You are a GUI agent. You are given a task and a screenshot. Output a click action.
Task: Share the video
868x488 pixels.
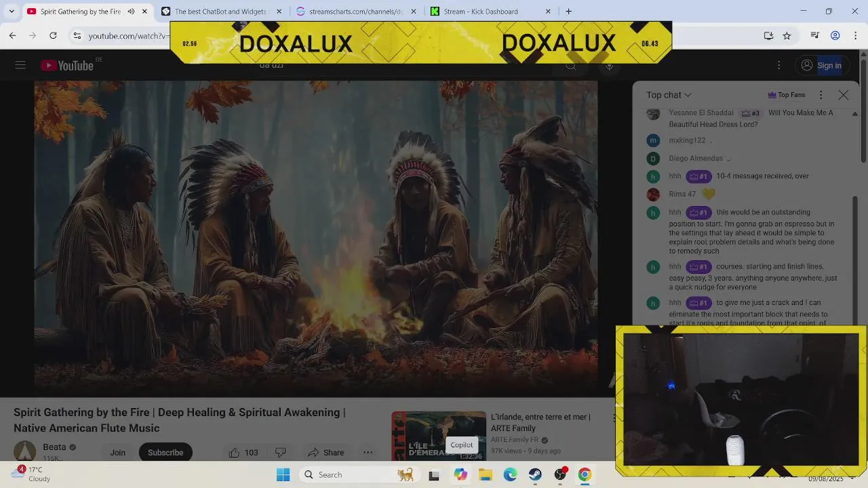(x=326, y=452)
